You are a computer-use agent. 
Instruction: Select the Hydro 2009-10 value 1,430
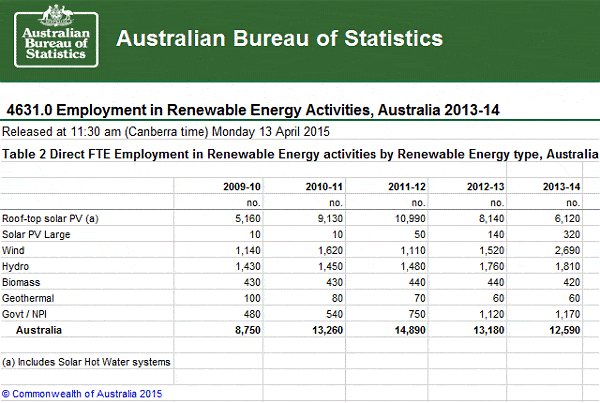[248, 266]
